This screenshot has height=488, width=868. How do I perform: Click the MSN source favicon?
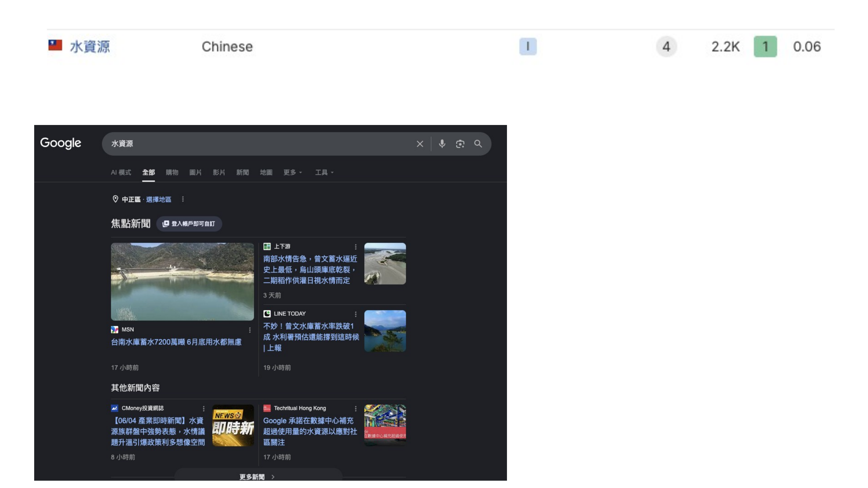pyautogui.click(x=114, y=330)
